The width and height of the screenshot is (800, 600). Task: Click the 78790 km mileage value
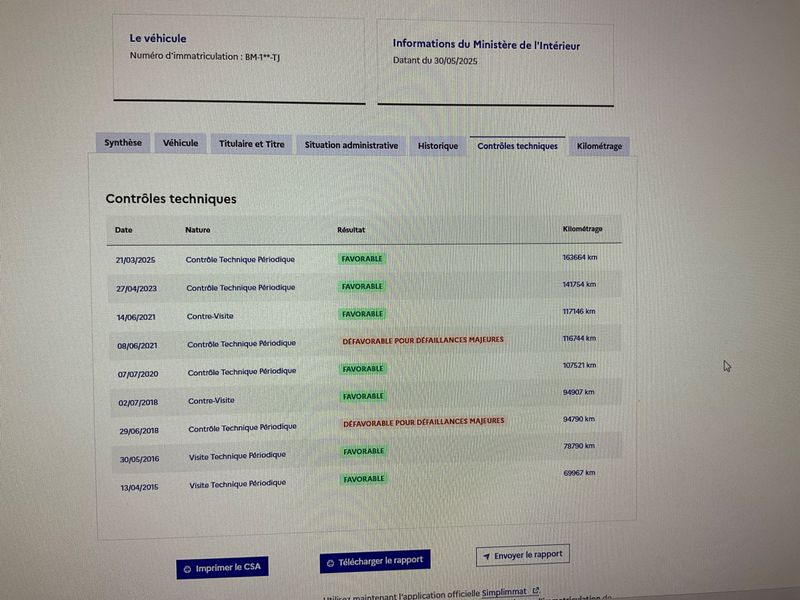(579, 446)
